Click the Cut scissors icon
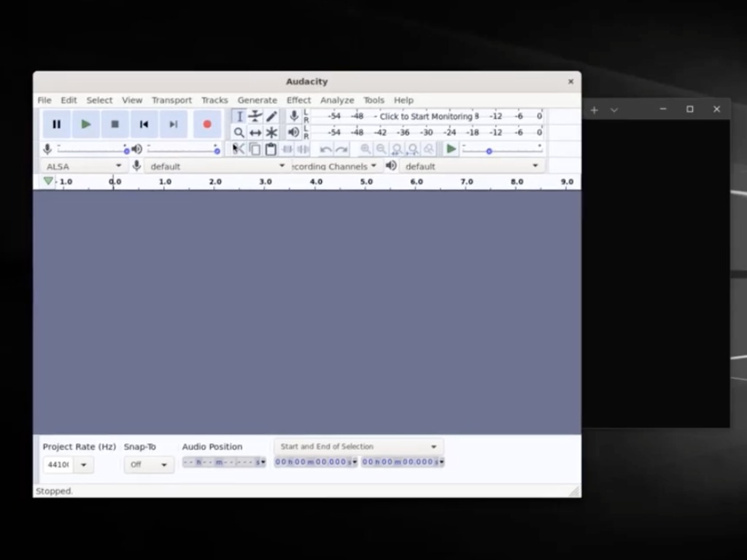 (239, 149)
